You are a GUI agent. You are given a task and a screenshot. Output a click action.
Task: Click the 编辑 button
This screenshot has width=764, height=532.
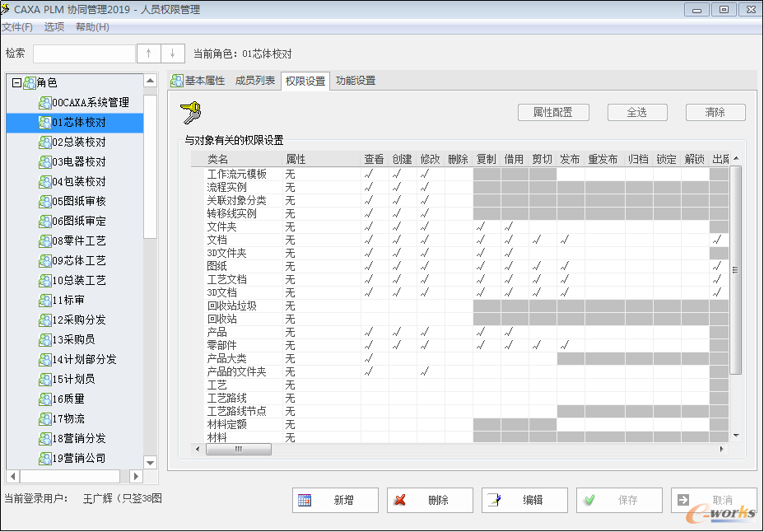click(x=524, y=500)
